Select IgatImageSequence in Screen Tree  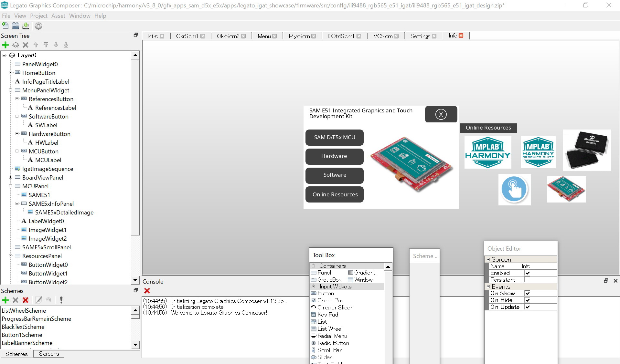[48, 169]
